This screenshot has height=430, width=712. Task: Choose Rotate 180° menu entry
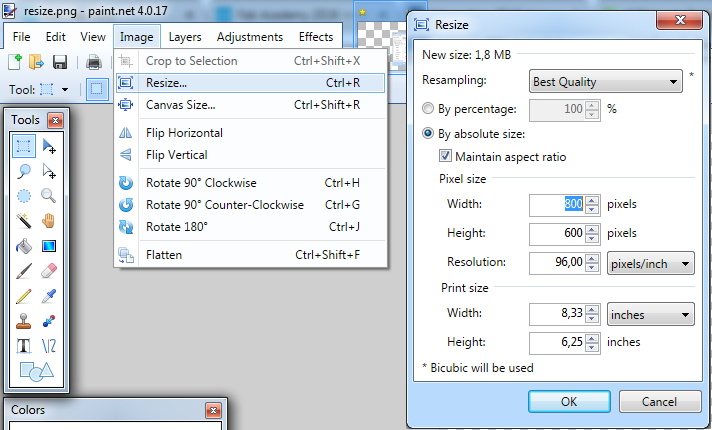(250, 227)
